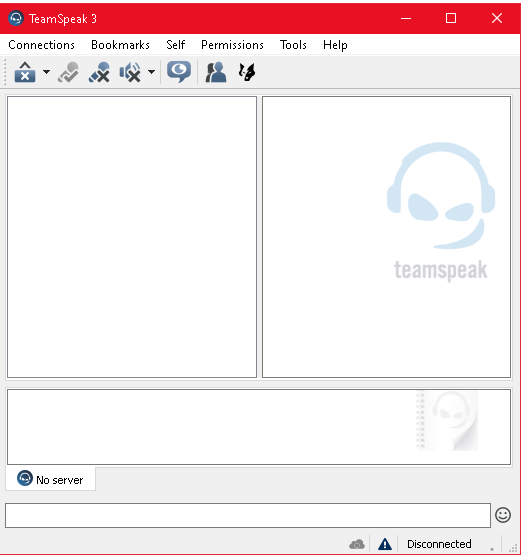Close the TeamSpeak 3 window

pyautogui.click(x=497, y=18)
